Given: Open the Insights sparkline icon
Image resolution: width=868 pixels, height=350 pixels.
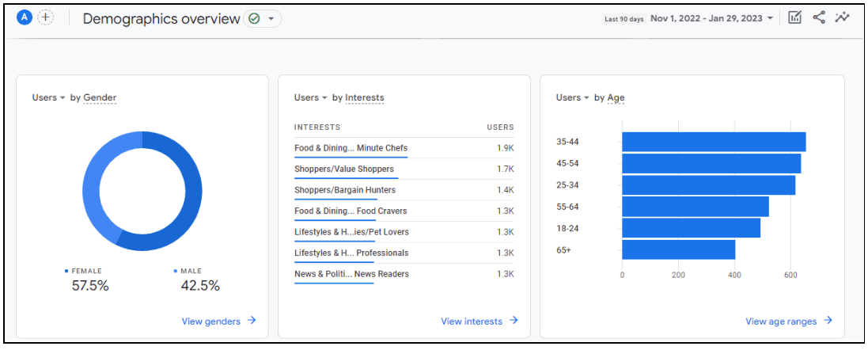Looking at the screenshot, I should click(x=841, y=17).
